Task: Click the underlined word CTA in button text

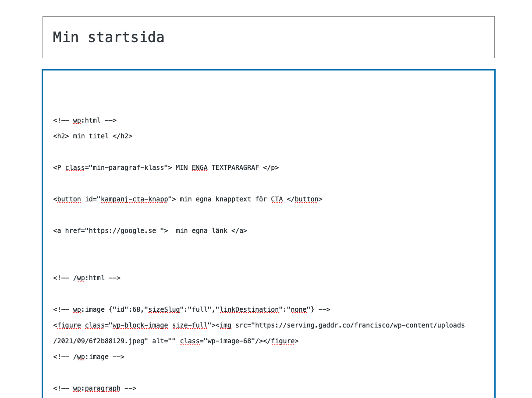Action: 277,199
